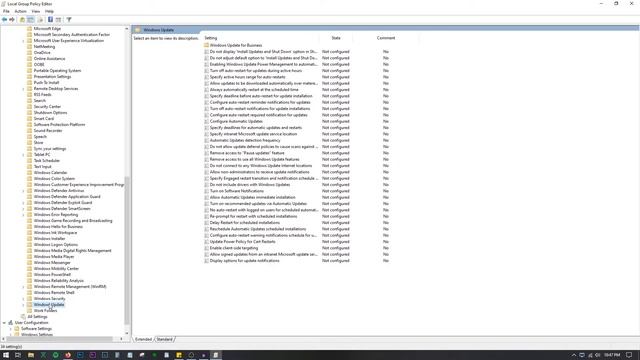Select the Windows Media Player tree item
This screenshot has height=360, width=640.
tap(54, 257)
